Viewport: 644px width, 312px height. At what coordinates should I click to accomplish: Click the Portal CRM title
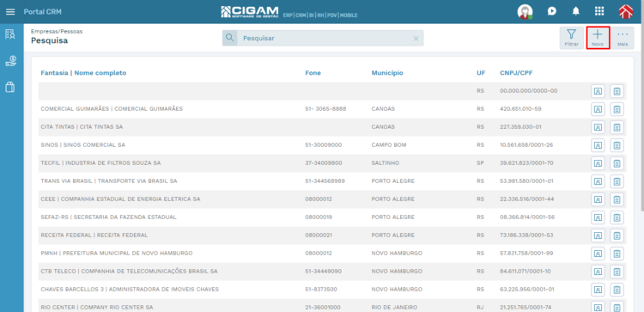click(43, 12)
